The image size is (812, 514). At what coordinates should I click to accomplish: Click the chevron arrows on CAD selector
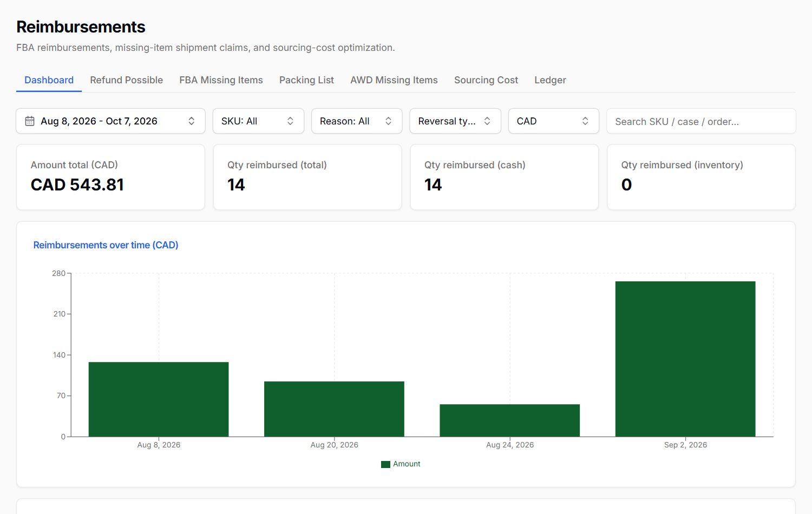point(585,121)
